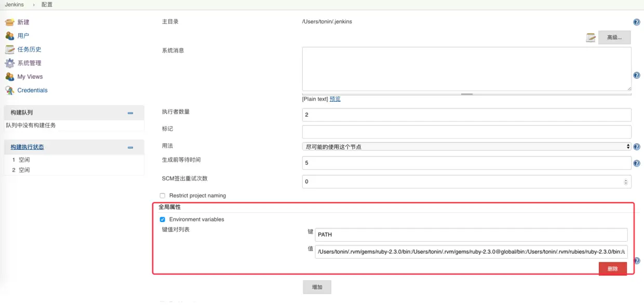The image size is (644, 305).
Task: Open help for 系统消息 field
Action: pos(637,75)
